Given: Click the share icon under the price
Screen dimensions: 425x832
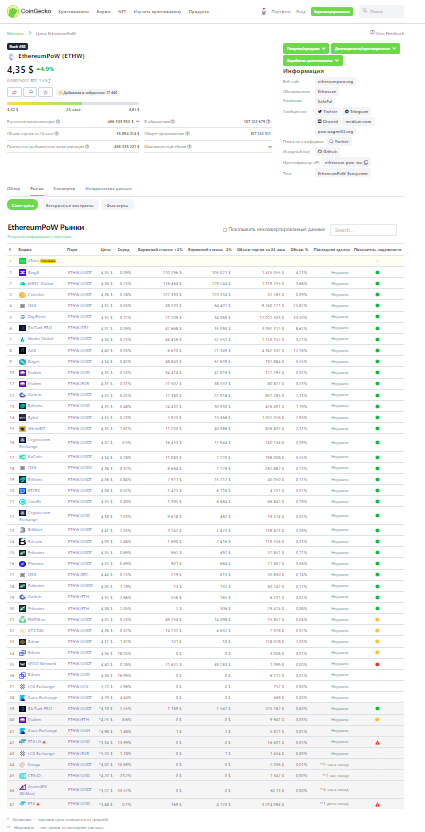Looking at the screenshot, I should (14, 92).
